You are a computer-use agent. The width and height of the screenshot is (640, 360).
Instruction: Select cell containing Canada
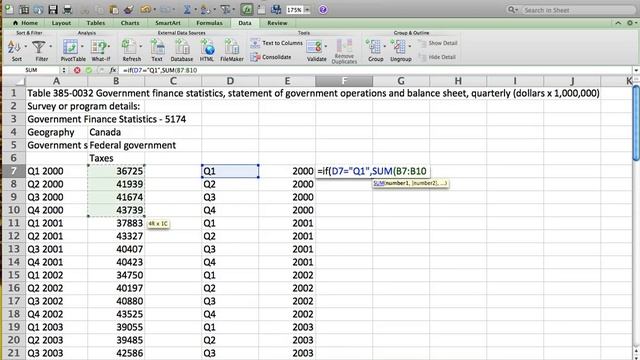coord(116,132)
